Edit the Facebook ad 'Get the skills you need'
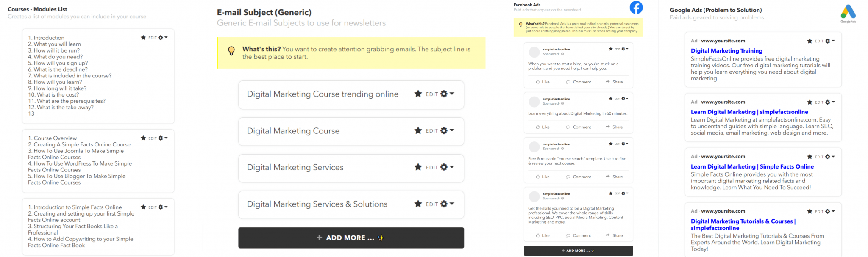This screenshot has width=868, height=257. (x=618, y=193)
